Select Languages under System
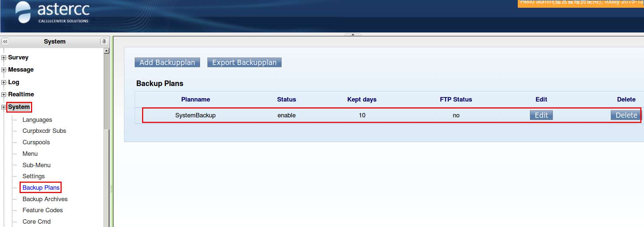This screenshot has width=644, height=227. click(x=37, y=120)
